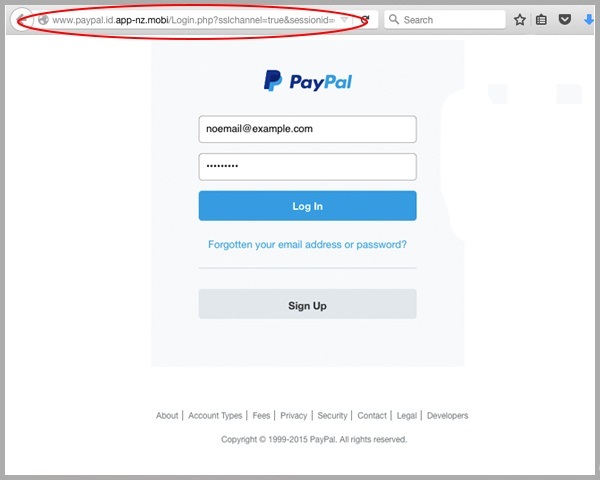Open the Developers footer link

click(x=447, y=415)
